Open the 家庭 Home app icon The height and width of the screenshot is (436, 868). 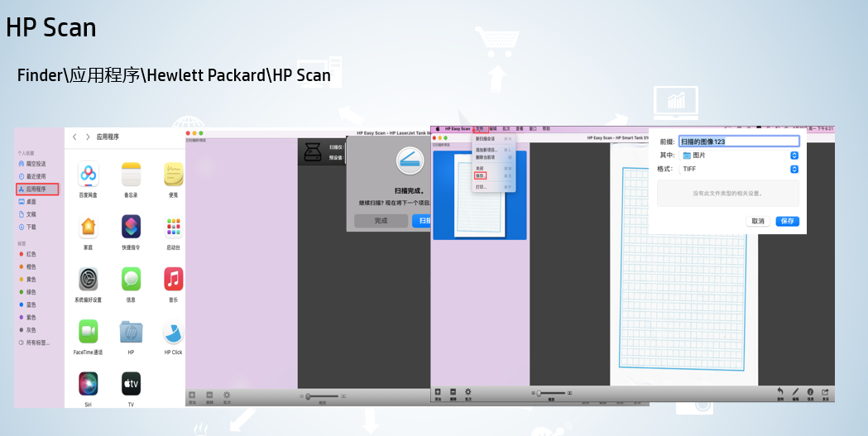tap(88, 227)
